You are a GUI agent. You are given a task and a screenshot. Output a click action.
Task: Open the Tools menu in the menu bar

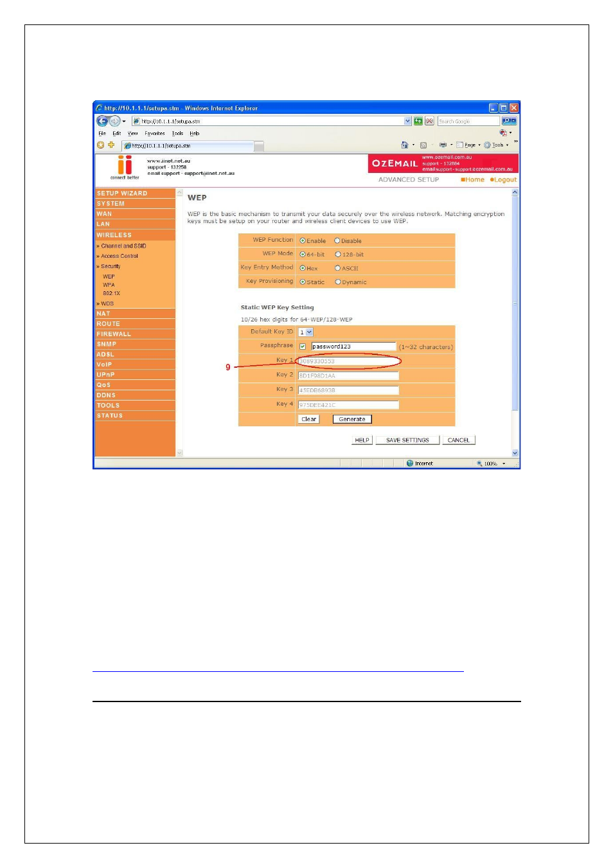pos(177,134)
